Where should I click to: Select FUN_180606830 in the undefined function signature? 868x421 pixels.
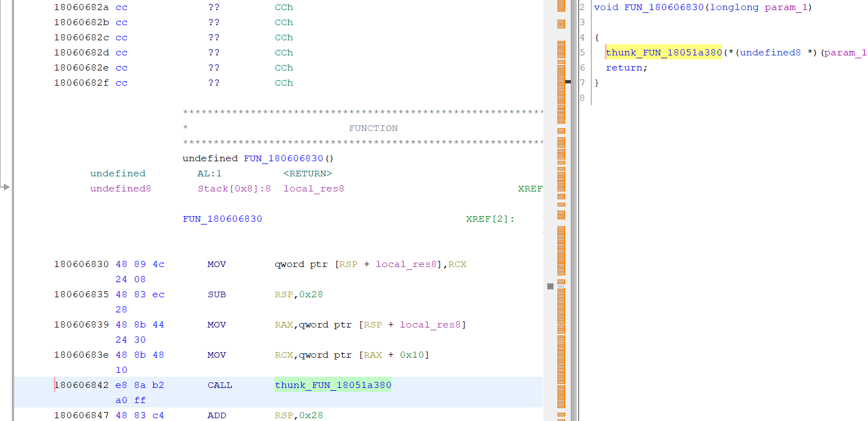coord(283,158)
